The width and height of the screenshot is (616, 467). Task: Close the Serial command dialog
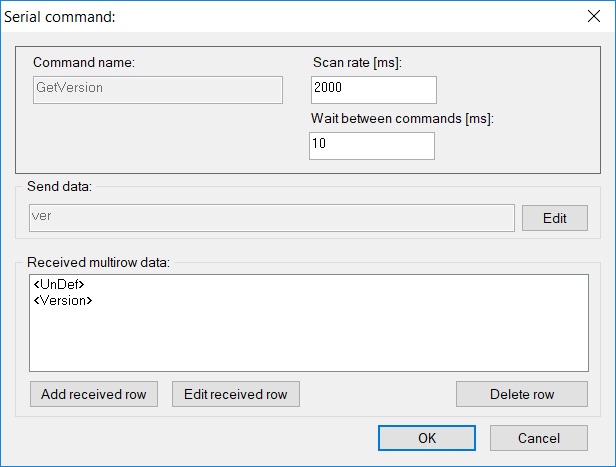coord(594,16)
